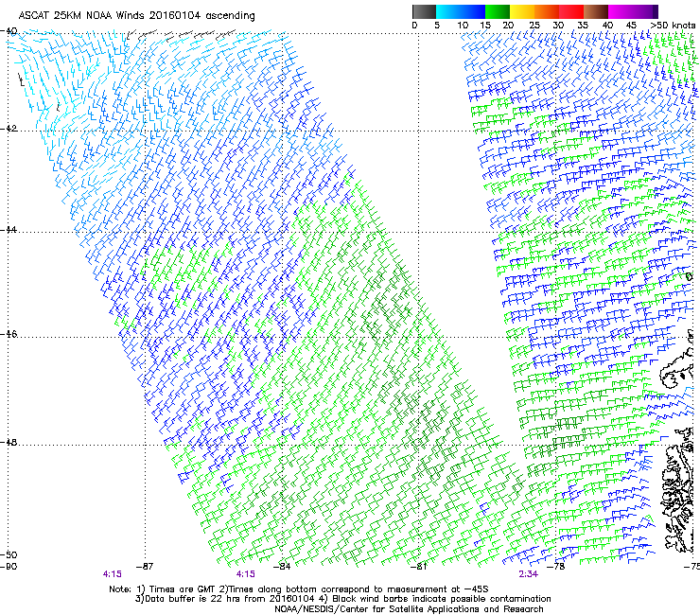Image resolution: width=700 pixels, height=615 pixels.
Task: Select the magenta 40-45 knots legend segment
Action: click(621, 11)
